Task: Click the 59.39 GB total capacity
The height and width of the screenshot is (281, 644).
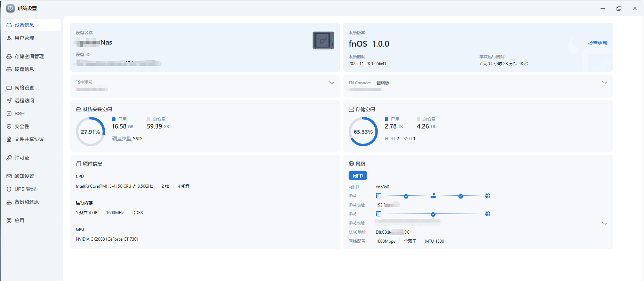Action: 158,126
